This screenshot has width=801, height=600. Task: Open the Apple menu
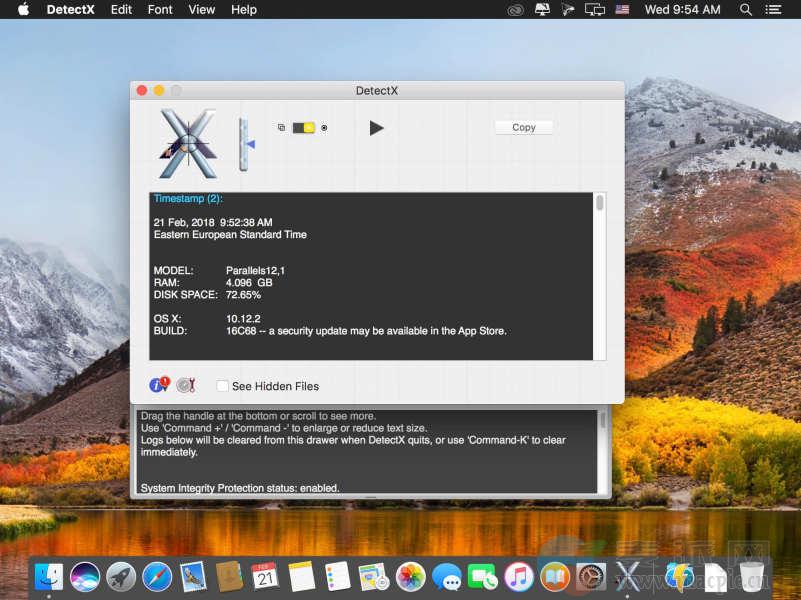(x=23, y=10)
